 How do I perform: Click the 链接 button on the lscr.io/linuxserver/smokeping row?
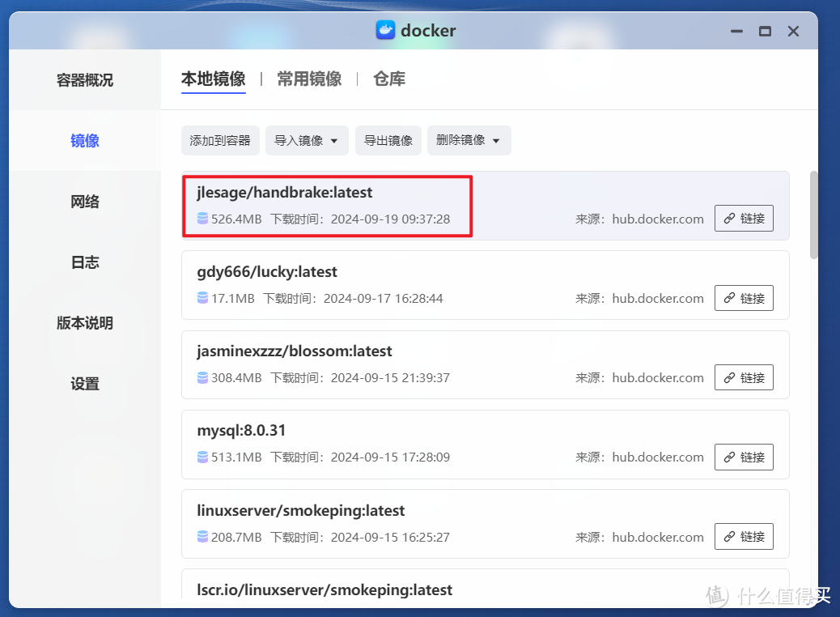click(x=744, y=613)
